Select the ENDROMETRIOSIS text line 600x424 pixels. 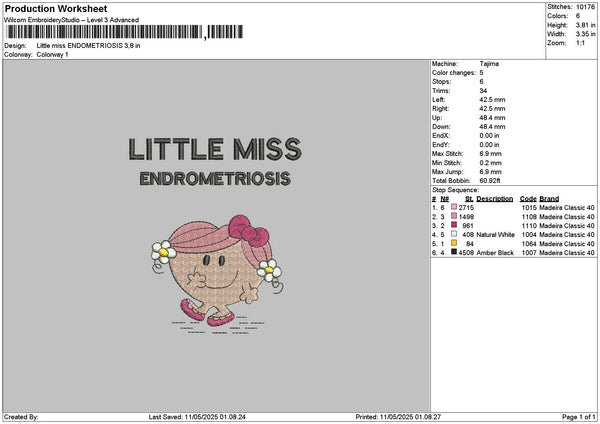pos(215,179)
